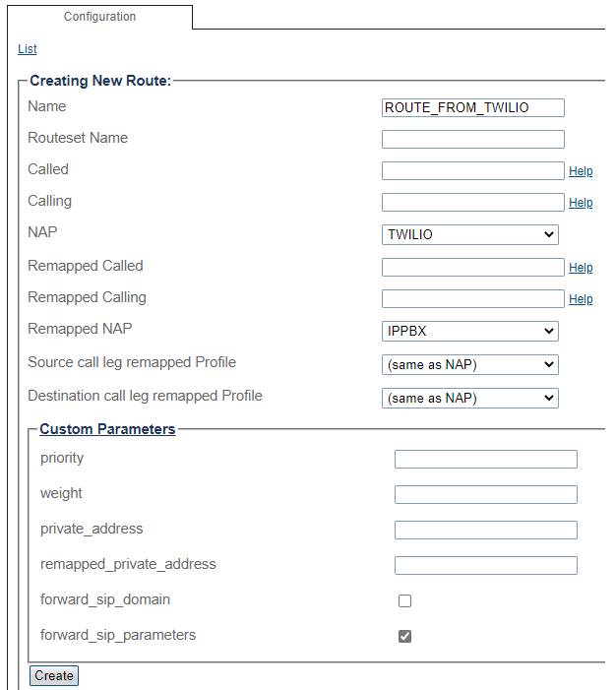Open Help link beside Calling field
The width and height of the screenshot is (616, 690).
[x=581, y=203]
